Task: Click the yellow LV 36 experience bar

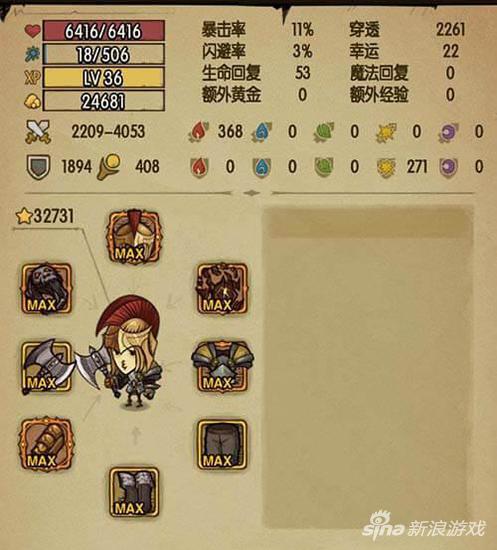Action: pos(103,78)
